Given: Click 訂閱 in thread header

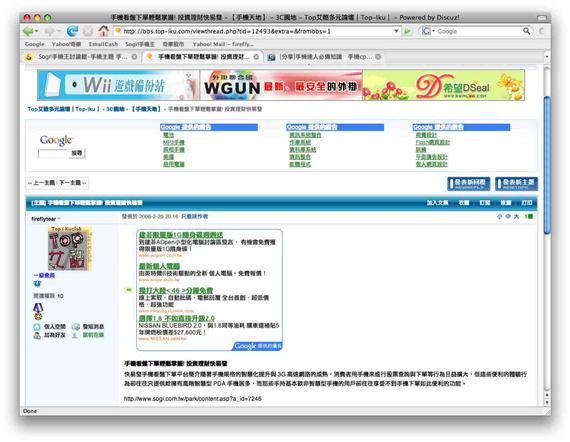Looking at the screenshot, I should (485, 203).
